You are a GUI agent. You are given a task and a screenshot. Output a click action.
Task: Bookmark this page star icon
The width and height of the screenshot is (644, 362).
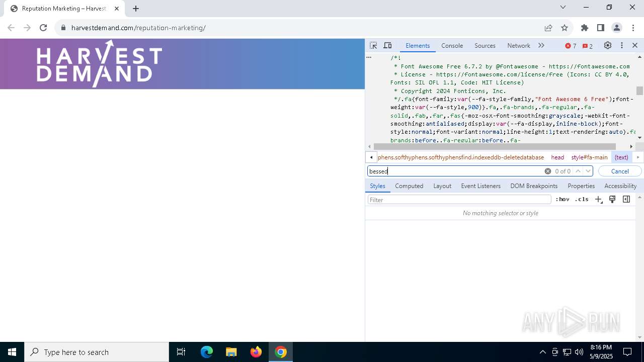tap(565, 28)
